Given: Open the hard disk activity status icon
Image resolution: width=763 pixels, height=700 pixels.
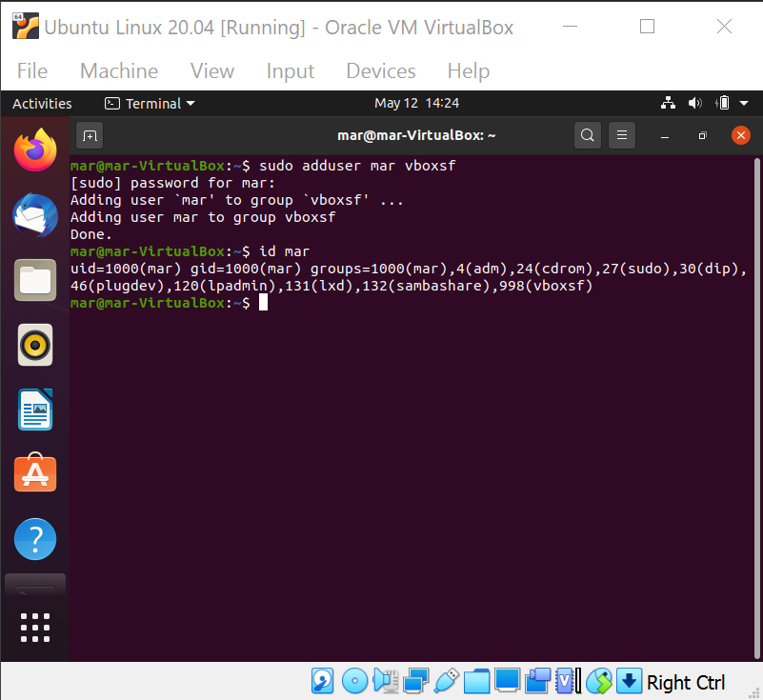Looking at the screenshot, I should click(x=322, y=681).
